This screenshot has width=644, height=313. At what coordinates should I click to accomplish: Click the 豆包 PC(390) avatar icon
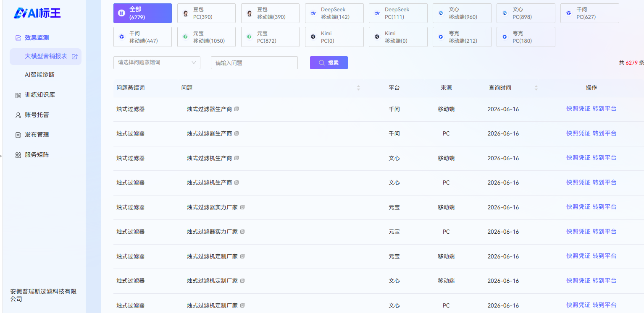pos(186,13)
